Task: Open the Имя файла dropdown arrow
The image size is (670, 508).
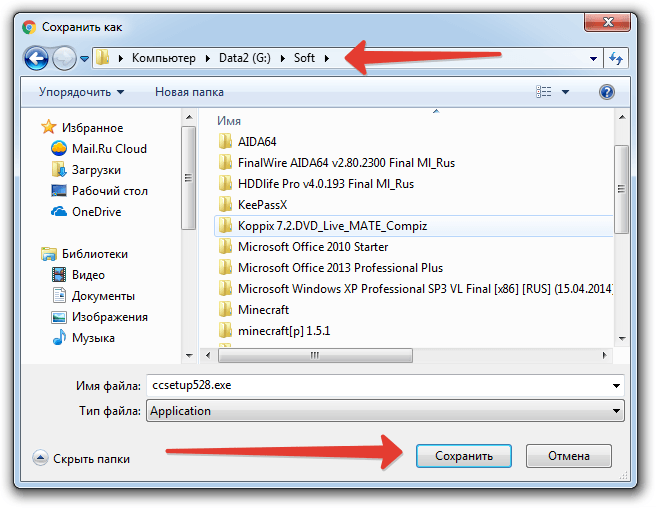Action: 616,386
